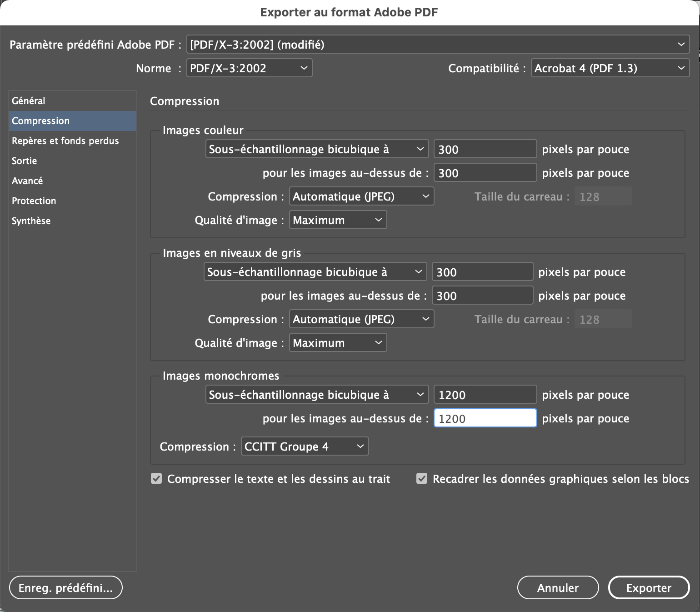
Task: Switch to the Général section
Action: (29, 101)
